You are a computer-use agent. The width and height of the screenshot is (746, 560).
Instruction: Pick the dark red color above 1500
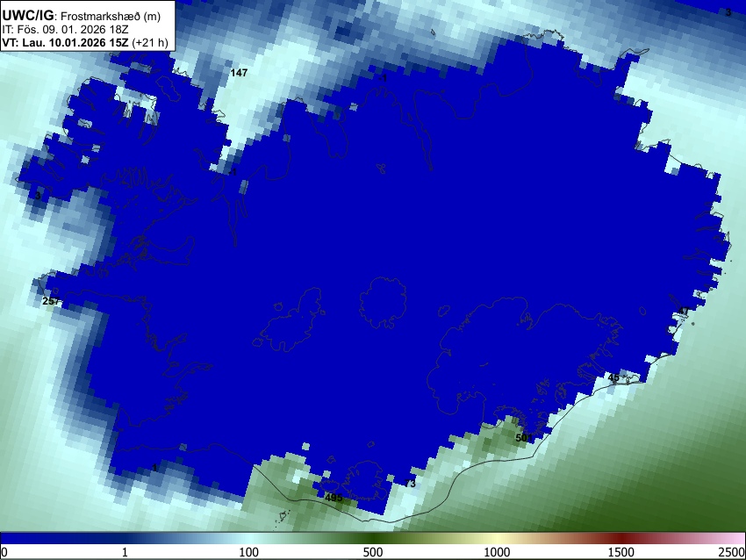point(621,538)
